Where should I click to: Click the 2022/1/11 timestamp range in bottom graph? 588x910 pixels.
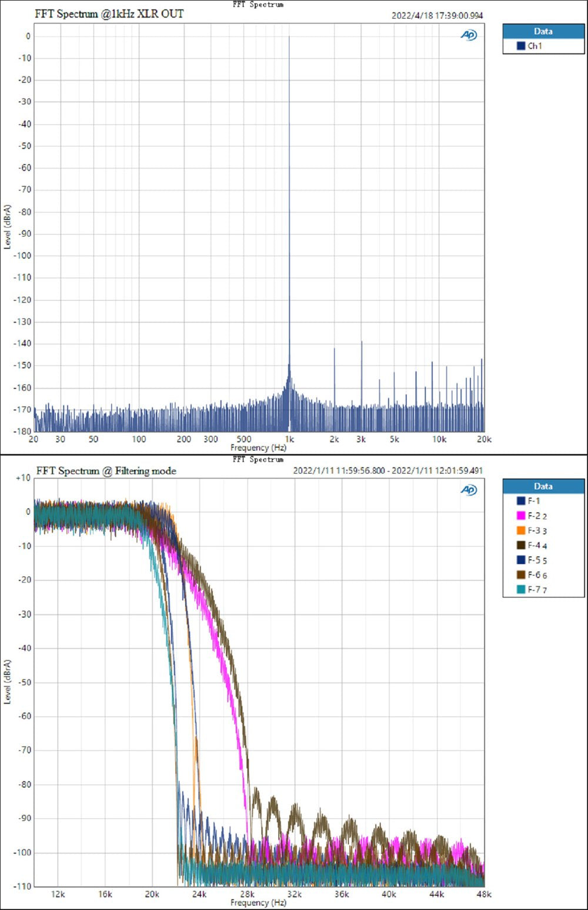387,471
